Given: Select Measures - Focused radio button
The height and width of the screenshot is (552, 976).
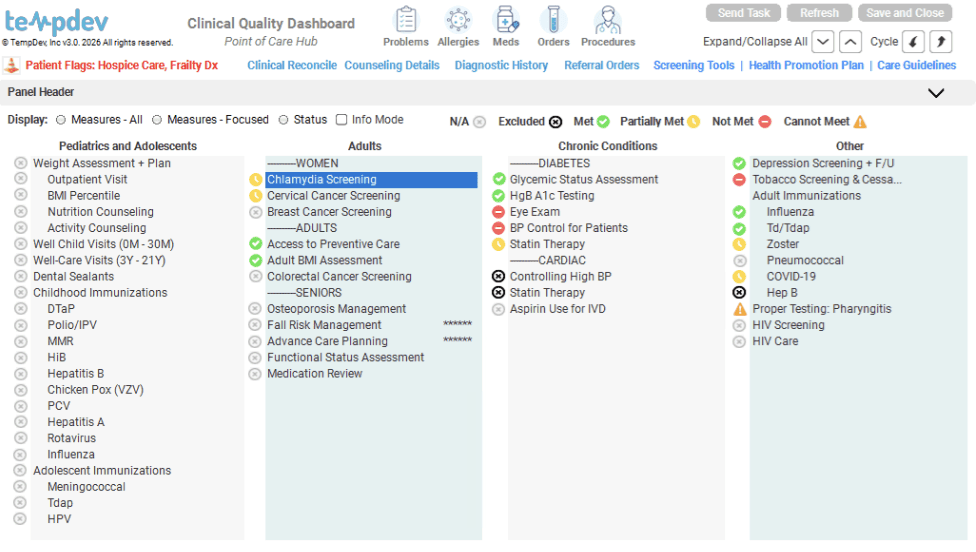Looking at the screenshot, I should [x=157, y=119].
